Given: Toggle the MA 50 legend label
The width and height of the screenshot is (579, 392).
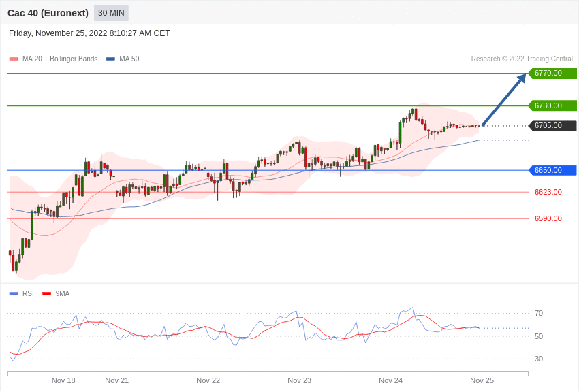Looking at the screenshot, I should (129, 59).
